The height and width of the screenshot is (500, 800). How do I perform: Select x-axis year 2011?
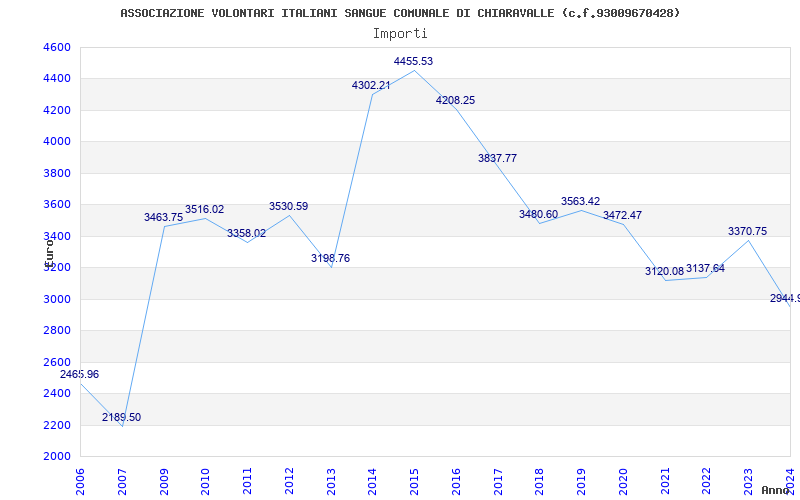click(247, 481)
